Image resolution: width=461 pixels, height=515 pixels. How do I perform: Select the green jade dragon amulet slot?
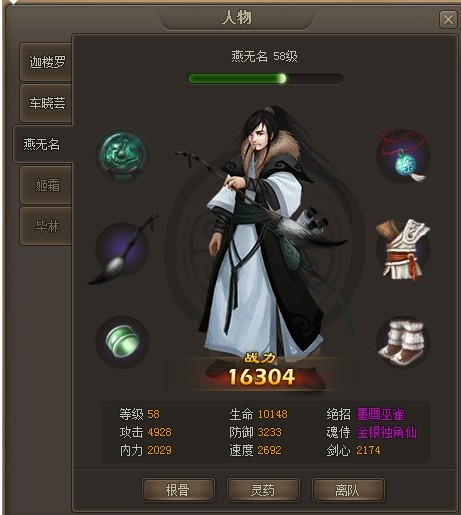pos(122,155)
